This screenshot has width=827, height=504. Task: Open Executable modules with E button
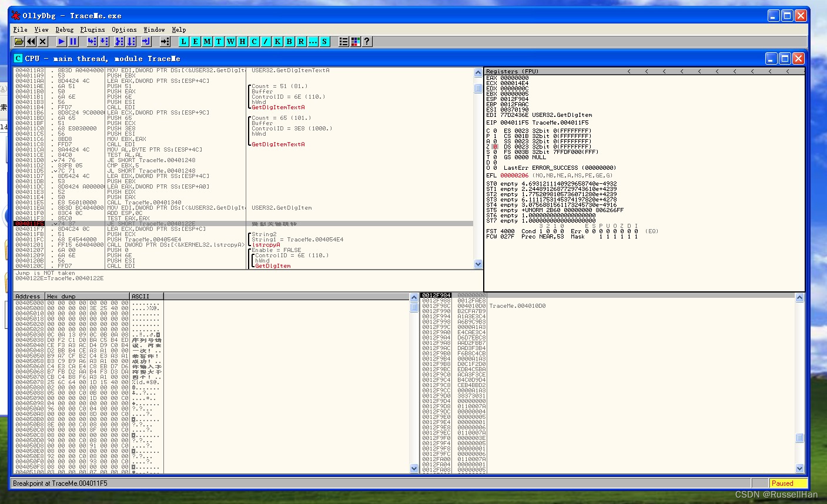tap(195, 42)
